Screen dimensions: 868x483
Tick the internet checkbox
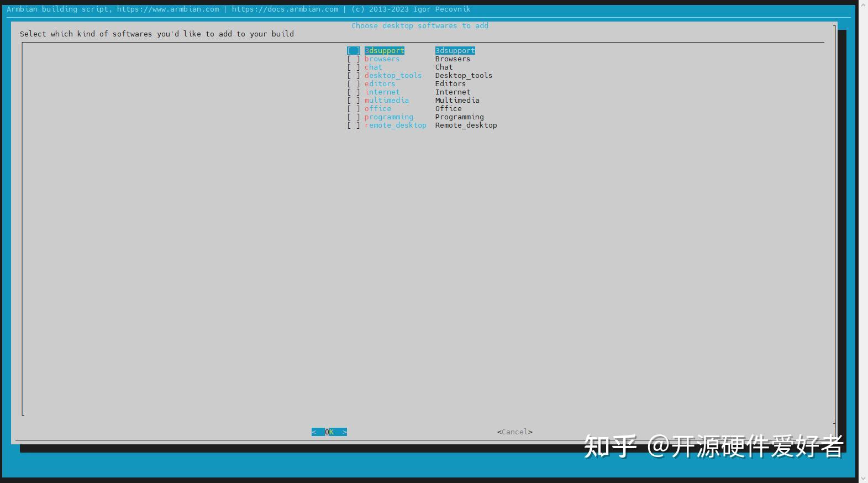pyautogui.click(x=354, y=92)
